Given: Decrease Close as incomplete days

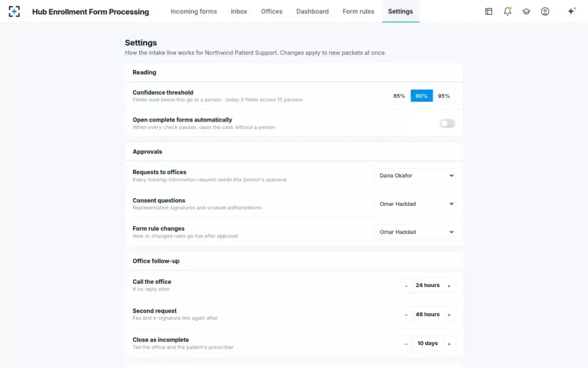Looking at the screenshot, I should pyautogui.click(x=406, y=344).
